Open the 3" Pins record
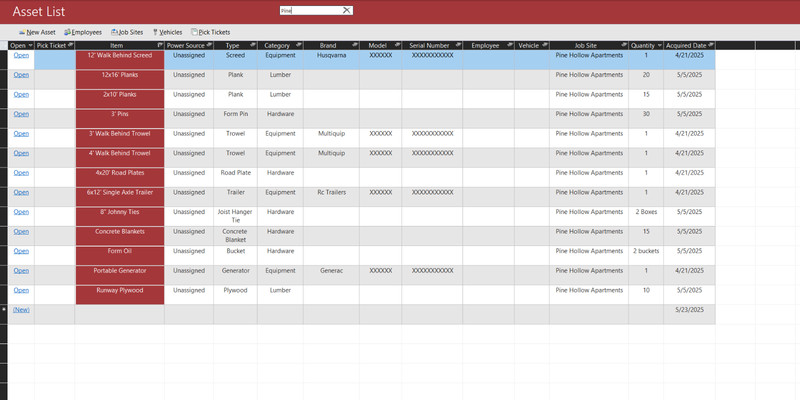The width and height of the screenshot is (800, 400). coord(21,114)
